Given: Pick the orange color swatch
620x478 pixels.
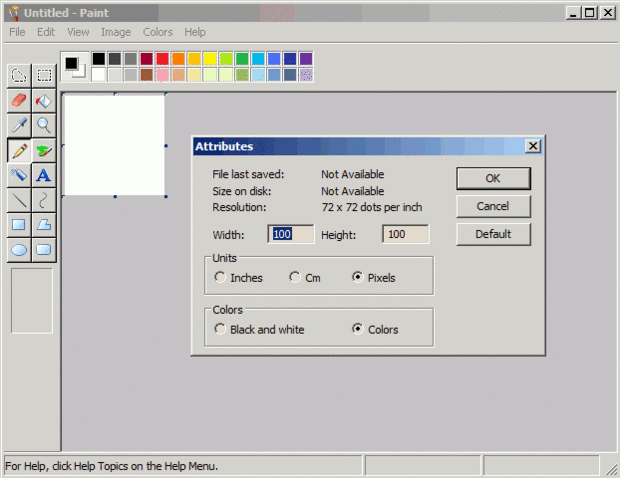Looking at the screenshot, I should (x=178, y=59).
